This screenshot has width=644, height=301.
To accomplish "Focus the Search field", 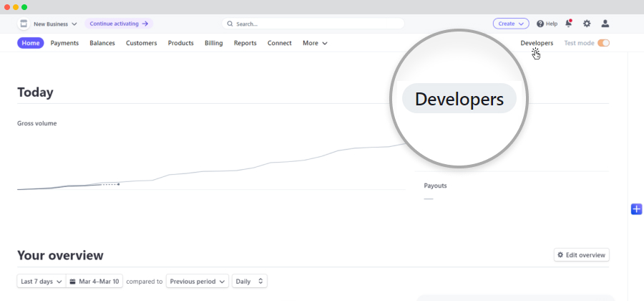I will [313, 24].
